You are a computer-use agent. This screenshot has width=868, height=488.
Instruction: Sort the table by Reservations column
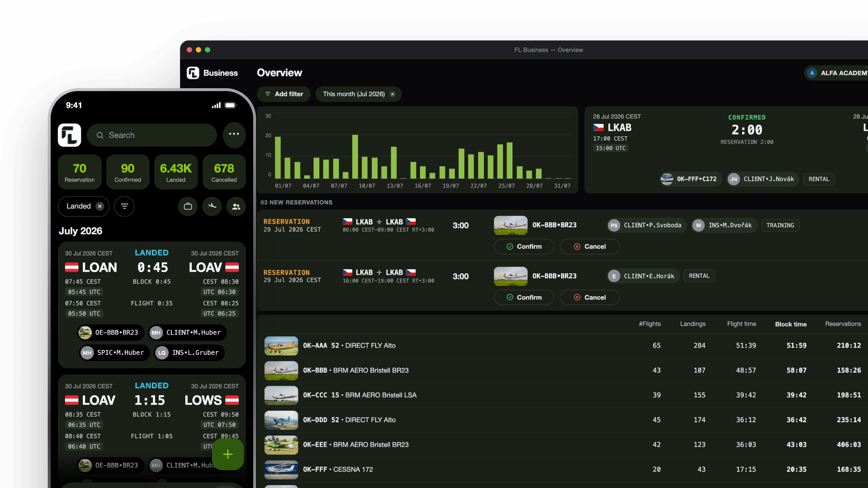pyautogui.click(x=843, y=324)
